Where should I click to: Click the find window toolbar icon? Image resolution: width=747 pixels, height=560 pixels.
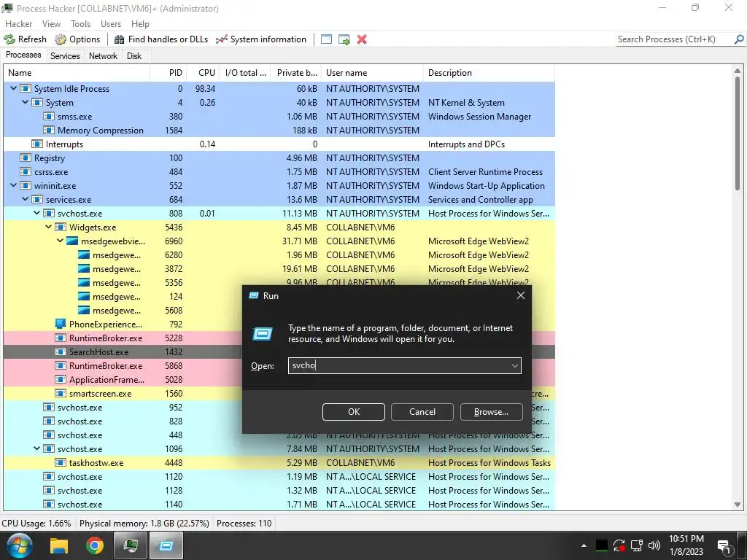click(326, 39)
